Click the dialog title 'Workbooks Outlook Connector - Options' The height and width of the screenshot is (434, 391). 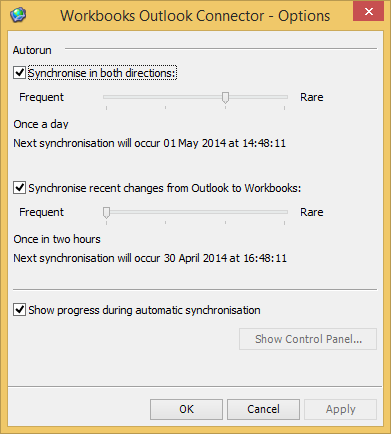point(195,16)
